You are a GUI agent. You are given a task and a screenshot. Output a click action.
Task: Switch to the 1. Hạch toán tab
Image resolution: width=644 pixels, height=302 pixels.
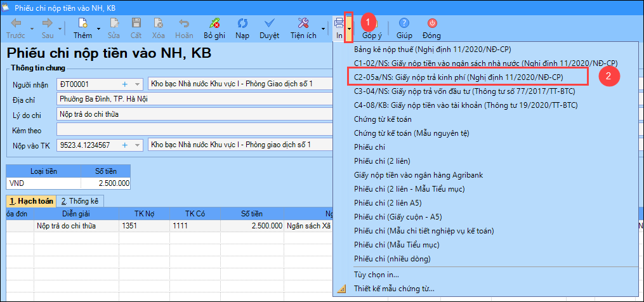pos(31,201)
